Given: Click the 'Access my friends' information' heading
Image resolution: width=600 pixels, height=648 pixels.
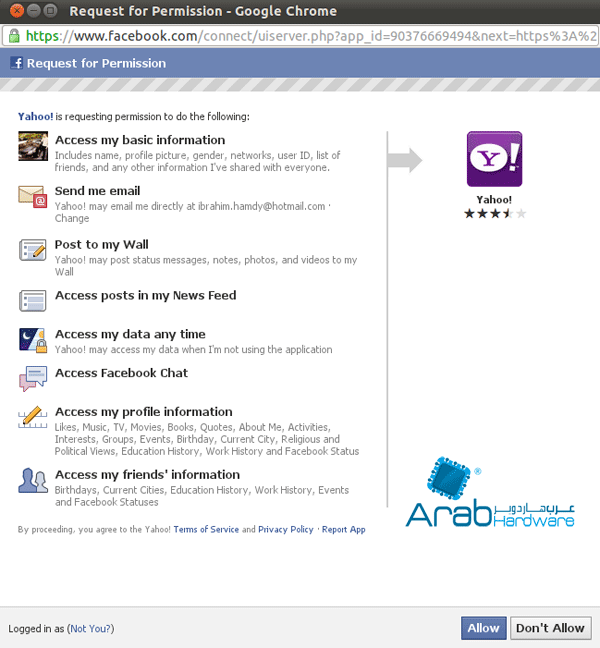Looking at the screenshot, I should [x=148, y=475].
